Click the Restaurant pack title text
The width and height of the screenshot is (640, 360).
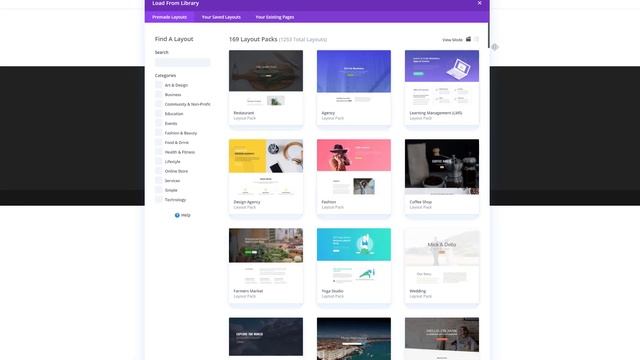point(244,113)
